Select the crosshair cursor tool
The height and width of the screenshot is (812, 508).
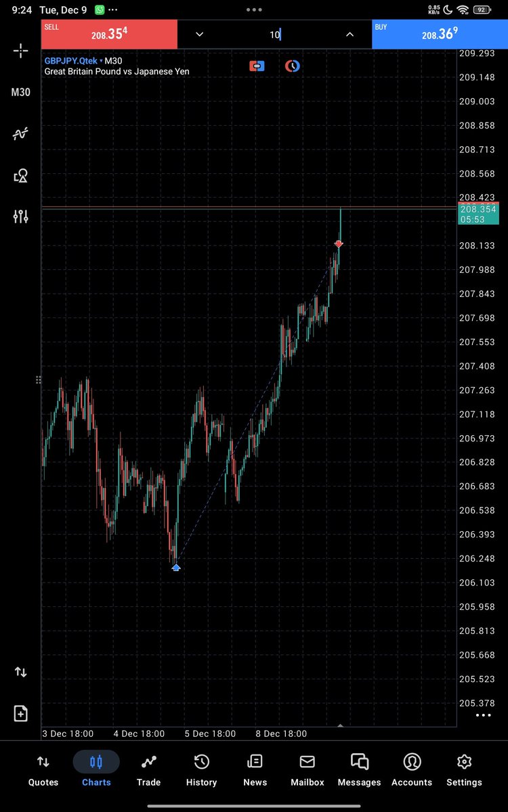tap(20, 51)
